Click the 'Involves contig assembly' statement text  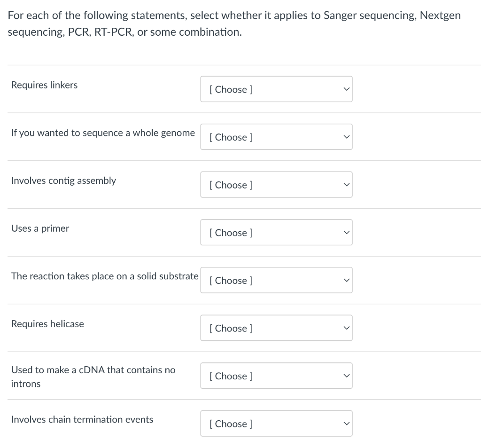coord(63,181)
